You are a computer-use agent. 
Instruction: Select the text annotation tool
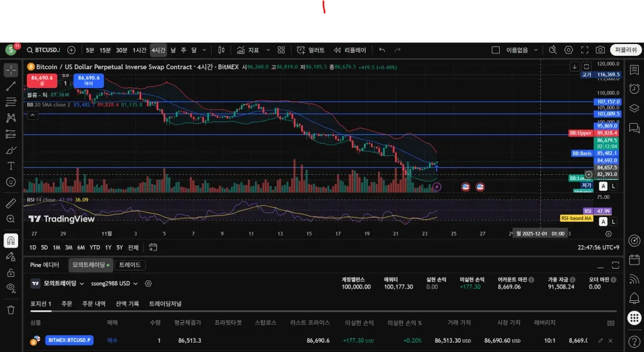point(11,165)
